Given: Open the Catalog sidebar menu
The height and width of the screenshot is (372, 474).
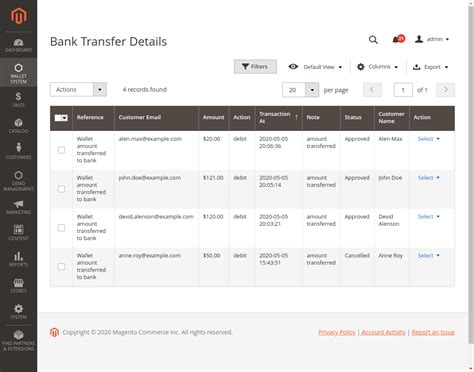Looking at the screenshot, I should (18, 126).
